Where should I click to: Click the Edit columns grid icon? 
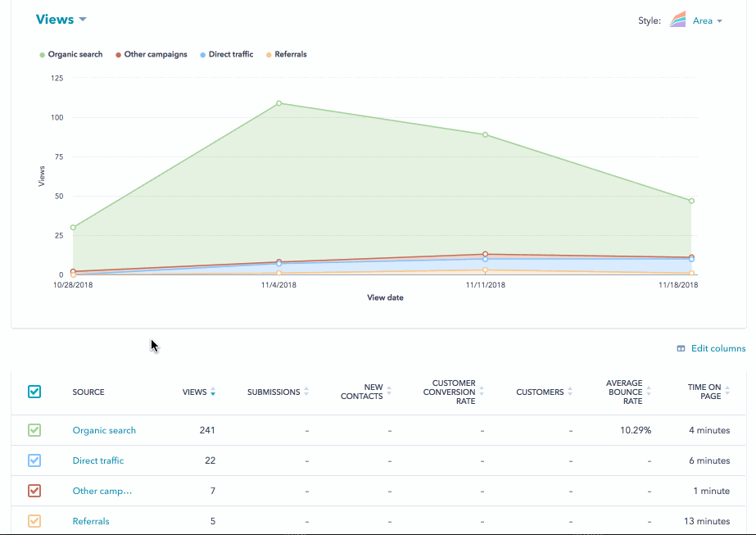(x=681, y=348)
